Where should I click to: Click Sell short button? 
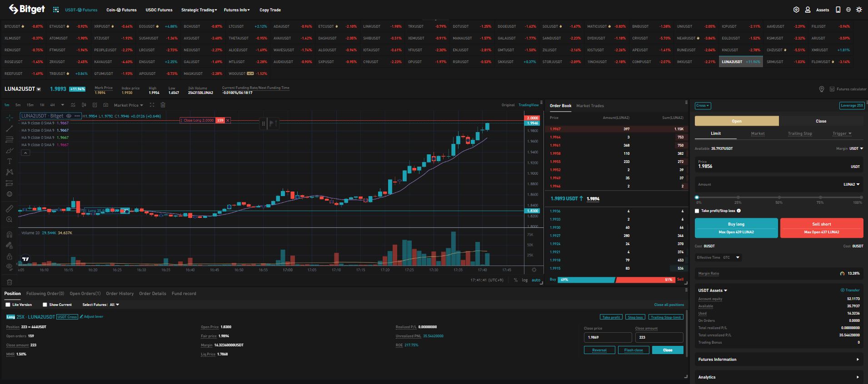(822, 228)
